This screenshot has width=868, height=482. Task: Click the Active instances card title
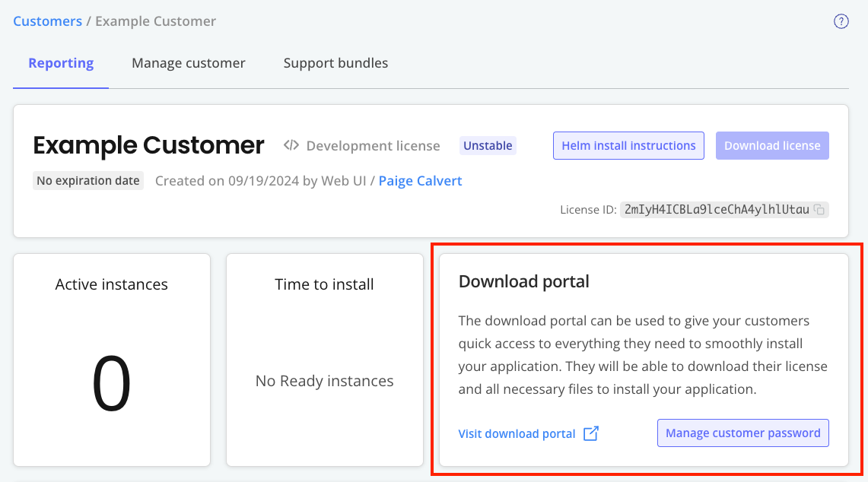click(x=111, y=284)
